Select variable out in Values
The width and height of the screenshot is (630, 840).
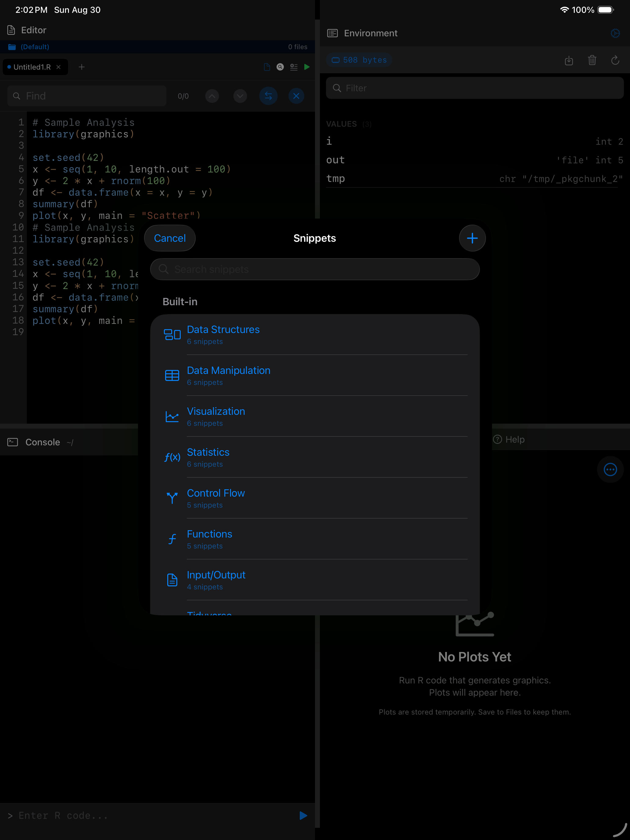click(x=475, y=160)
